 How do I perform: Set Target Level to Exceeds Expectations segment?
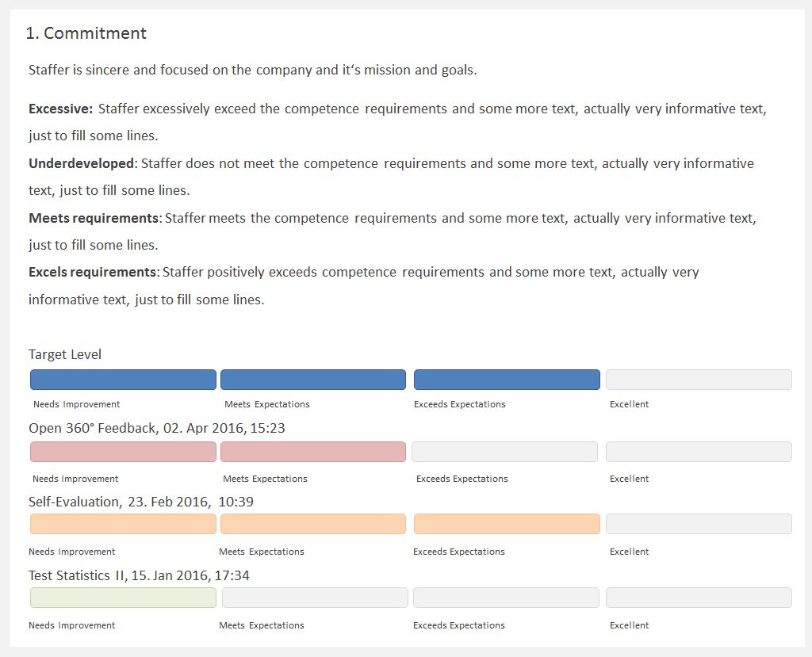pos(507,380)
